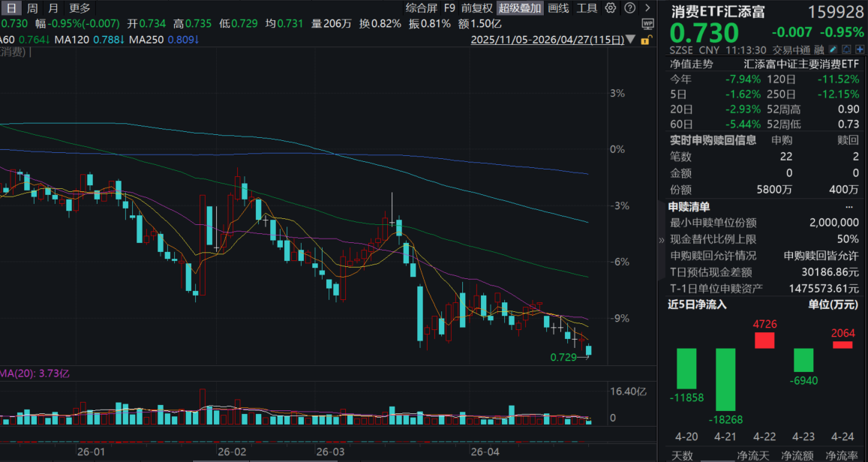
Task: Open the 综合屏 view
Action: pyautogui.click(x=421, y=8)
